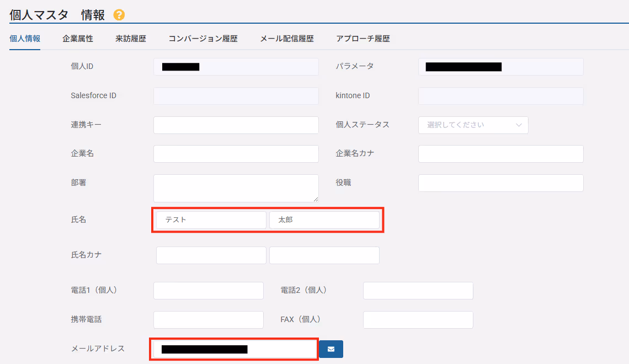
Task: Open the help question mark icon
Action: click(x=119, y=15)
